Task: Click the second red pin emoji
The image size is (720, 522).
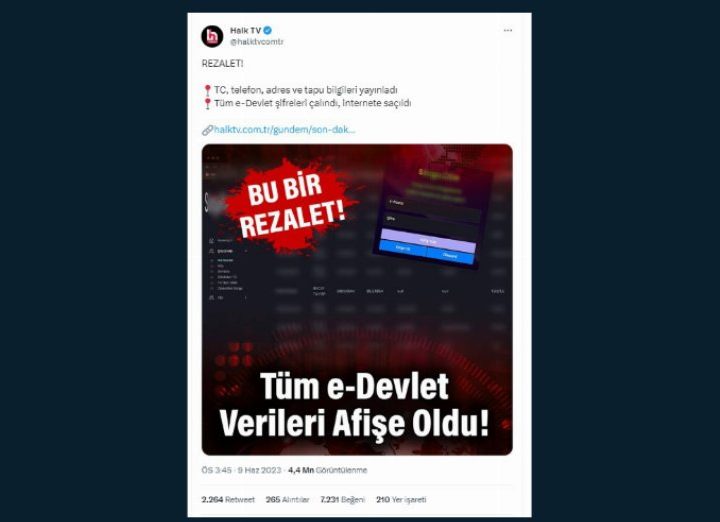Action: click(208, 104)
